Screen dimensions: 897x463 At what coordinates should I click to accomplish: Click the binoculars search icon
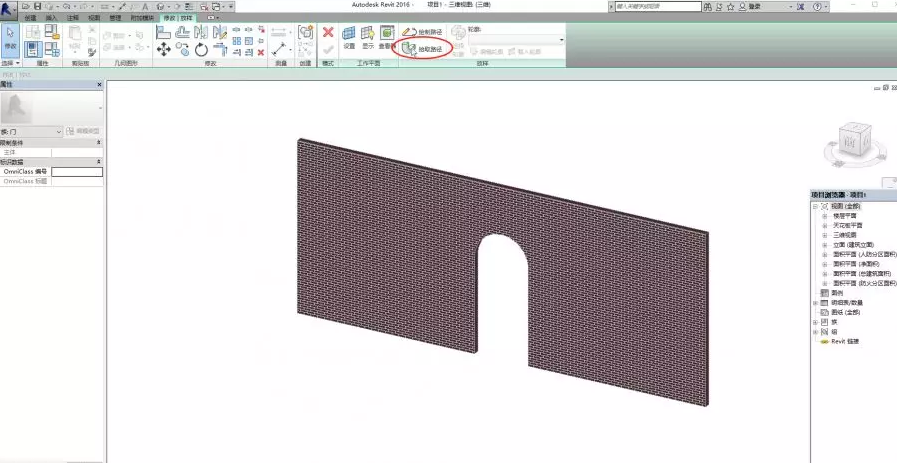pyautogui.click(x=708, y=7)
